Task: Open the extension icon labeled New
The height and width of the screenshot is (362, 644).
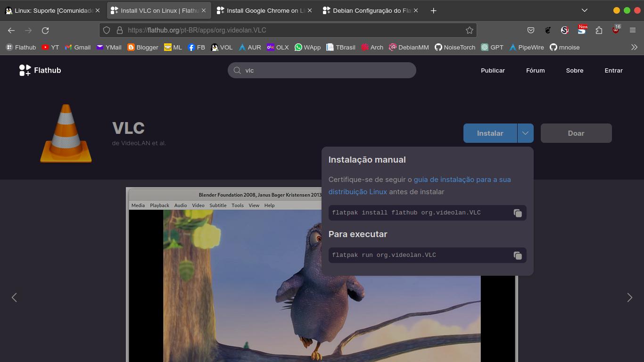Action: [x=582, y=30]
